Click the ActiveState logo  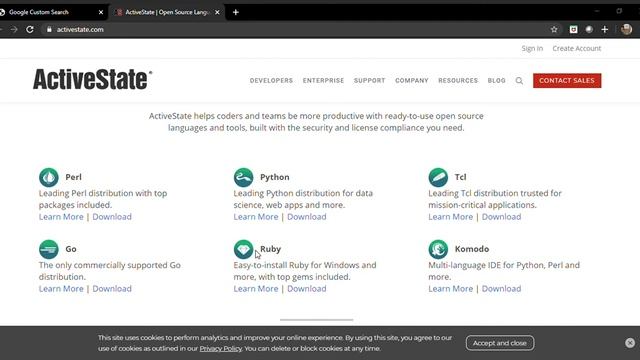coord(93,79)
